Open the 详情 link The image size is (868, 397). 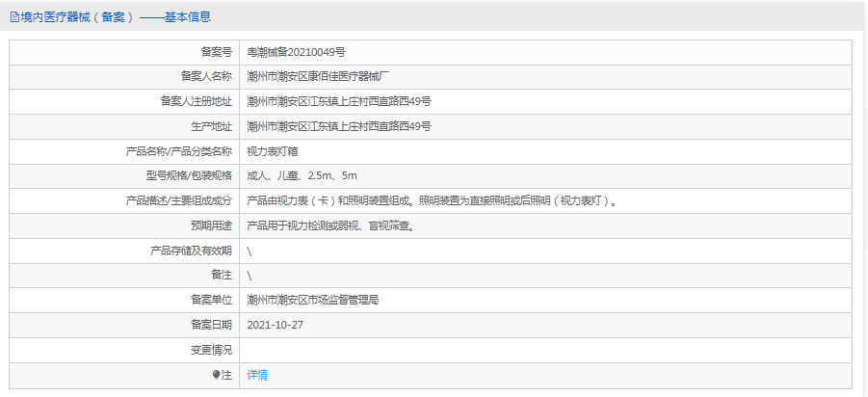tap(257, 375)
